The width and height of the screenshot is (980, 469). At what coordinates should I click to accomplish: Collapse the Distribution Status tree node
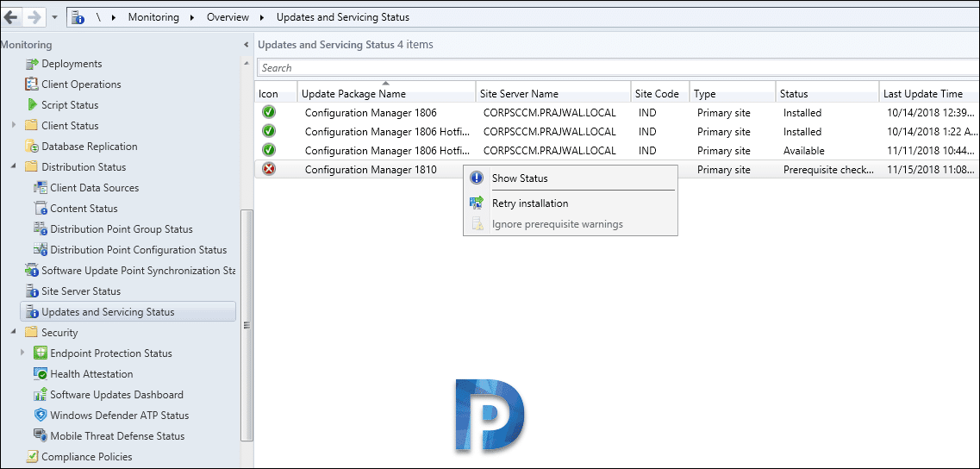point(15,167)
